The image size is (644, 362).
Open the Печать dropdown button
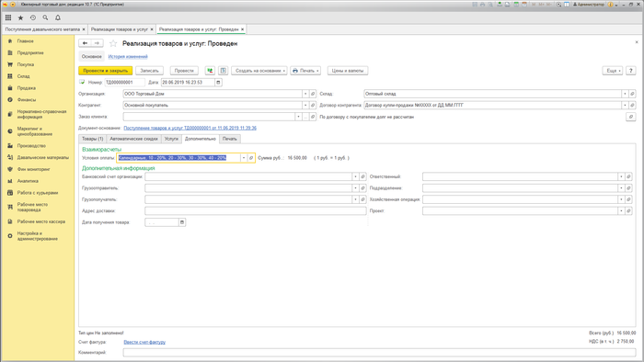305,71
